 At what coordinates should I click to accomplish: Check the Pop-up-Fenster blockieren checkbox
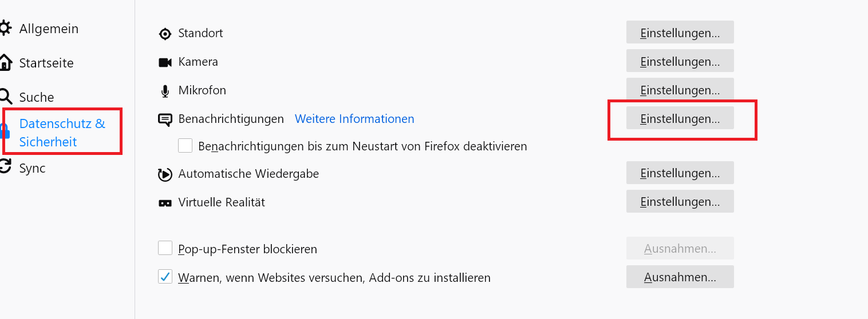[x=165, y=248]
